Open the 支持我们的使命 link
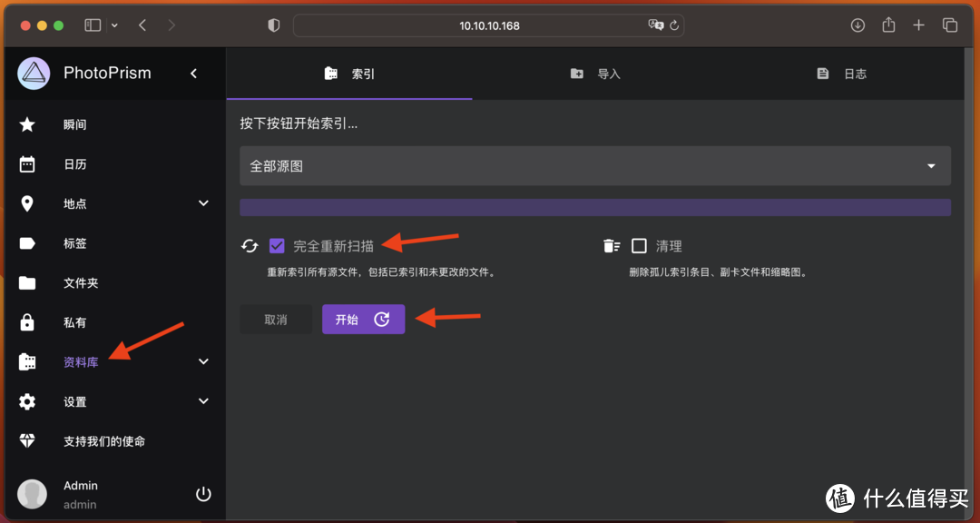 (x=104, y=441)
